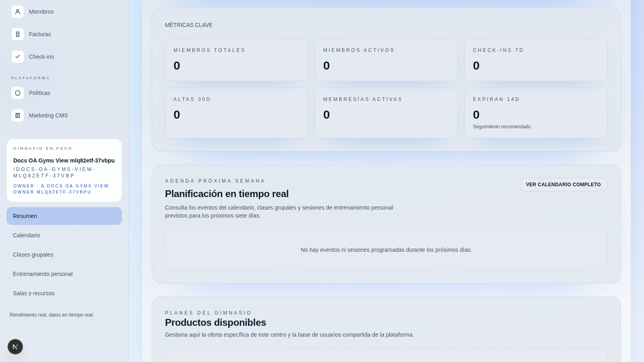Open the Next.js dev tools badge
Image resolution: width=644 pixels, height=362 pixels.
[15, 347]
